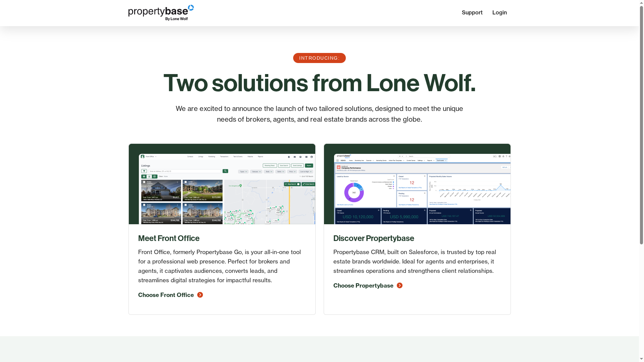Viewport: 644px width, 362px height.
Task: Check the second Active listing checkbox
Action: [186, 182]
